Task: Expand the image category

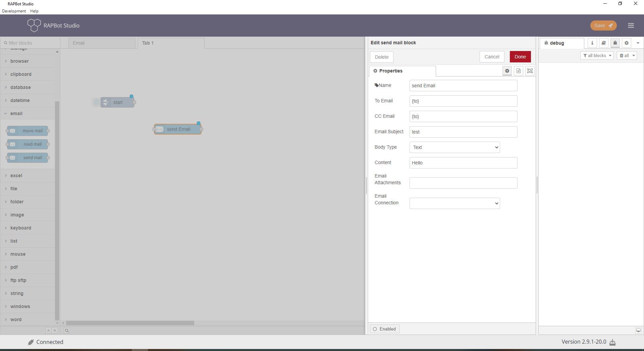Action: (x=27, y=215)
